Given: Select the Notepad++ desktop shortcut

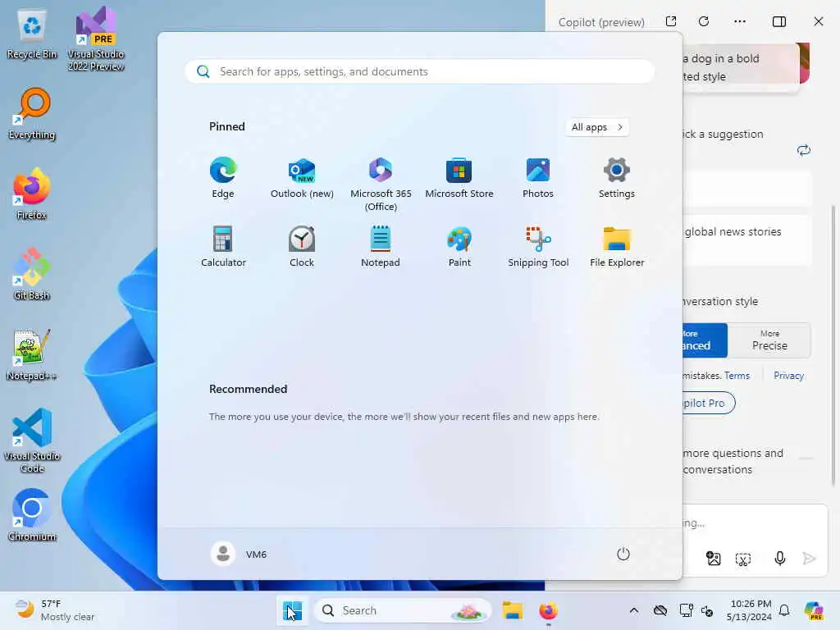Looking at the screenshot, I should (x=32, y=355).
